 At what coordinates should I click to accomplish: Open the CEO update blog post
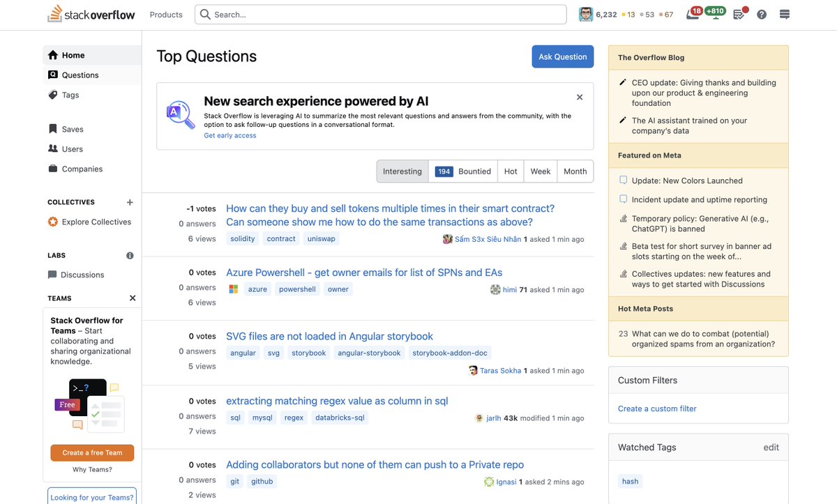pyautogui.click(x=704, y=93)
